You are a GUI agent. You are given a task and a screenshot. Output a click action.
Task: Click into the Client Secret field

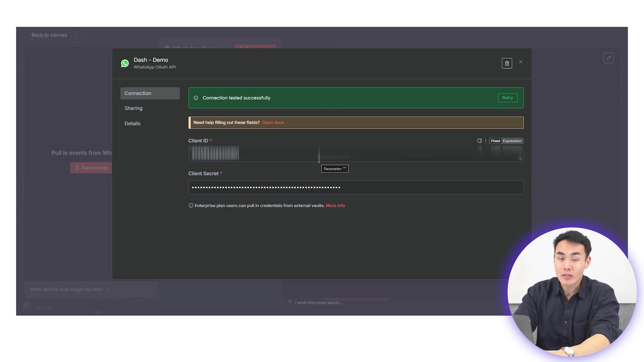click(x=356, y=187)
